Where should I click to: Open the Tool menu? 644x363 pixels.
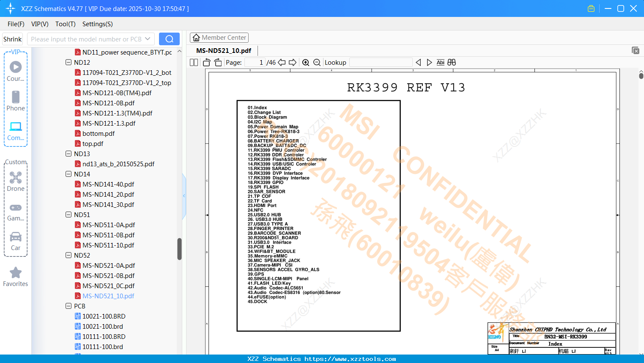coord(66,24)
